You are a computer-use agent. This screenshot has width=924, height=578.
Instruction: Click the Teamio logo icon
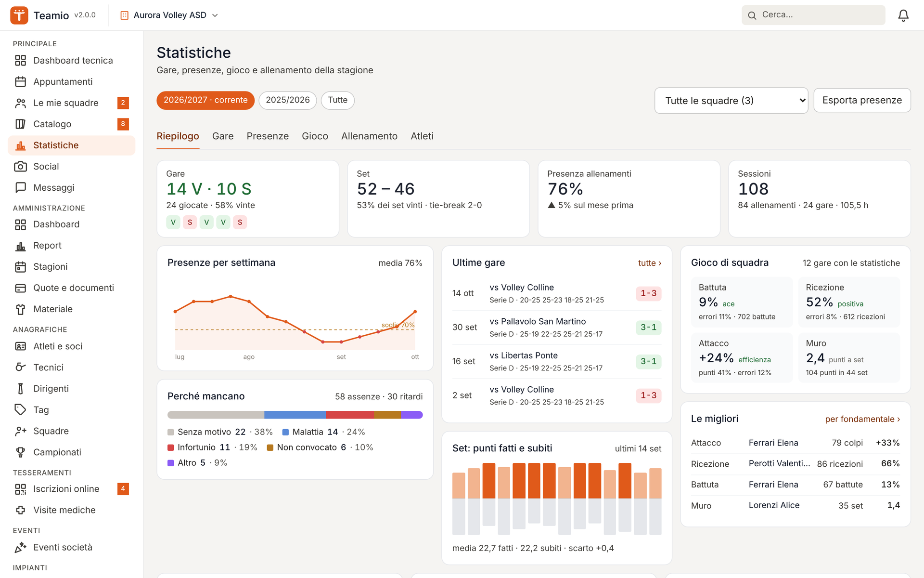point(19,15)
